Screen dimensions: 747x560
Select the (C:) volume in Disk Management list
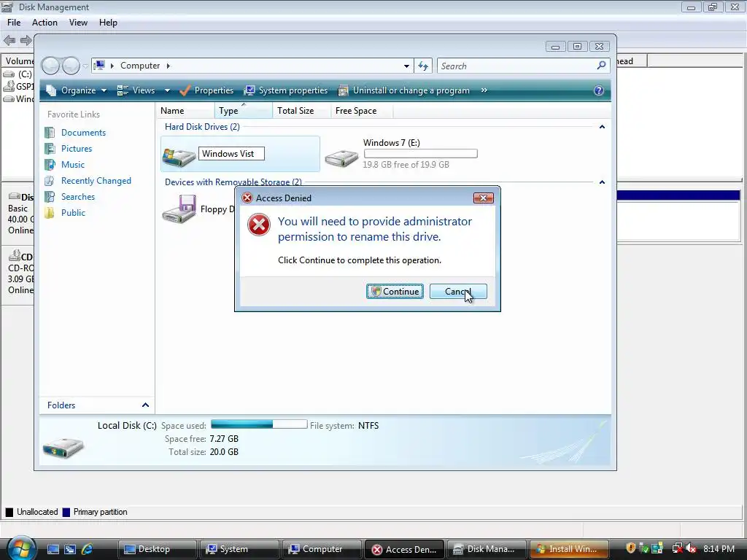(18, 74)
